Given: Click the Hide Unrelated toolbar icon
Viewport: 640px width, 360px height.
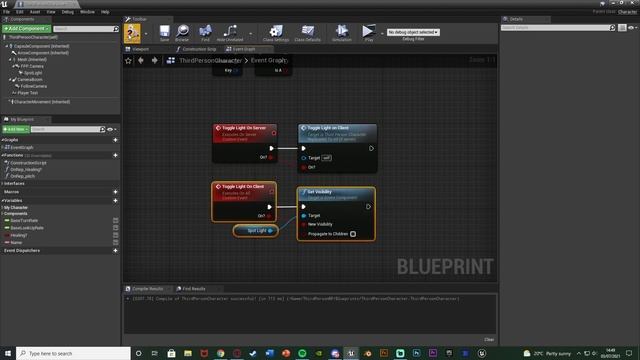Looking at the screenshot, I should pyautogui.click(x=230, y=33).
